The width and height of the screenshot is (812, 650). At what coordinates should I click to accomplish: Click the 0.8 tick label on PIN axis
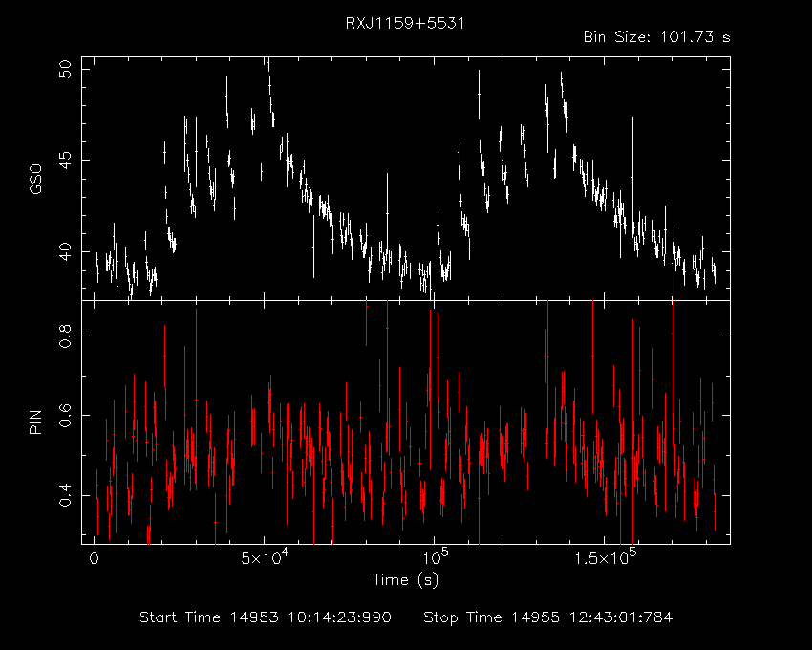point(65,336)
